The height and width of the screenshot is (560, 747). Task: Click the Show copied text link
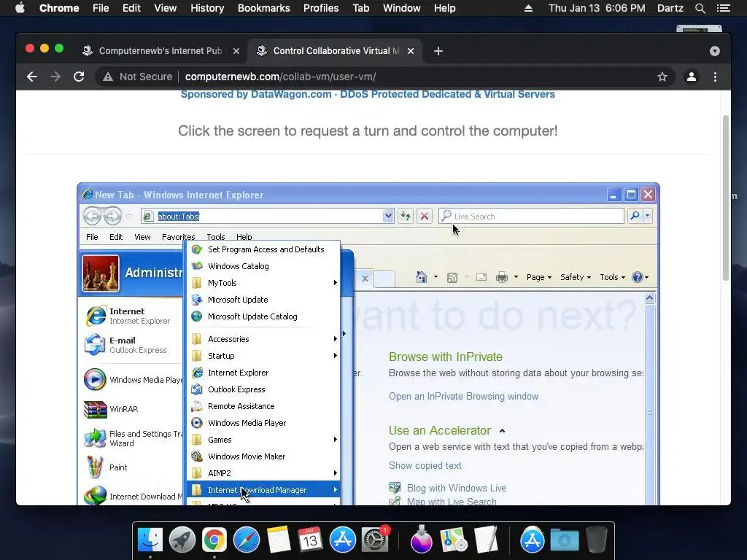[x=425, y=466]
